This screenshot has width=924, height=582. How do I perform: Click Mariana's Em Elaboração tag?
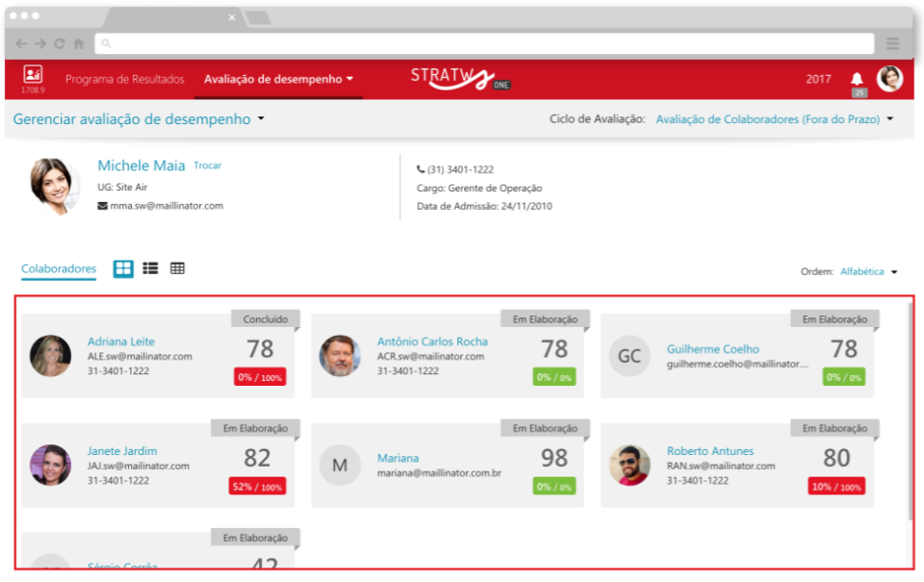coord(545,428)
